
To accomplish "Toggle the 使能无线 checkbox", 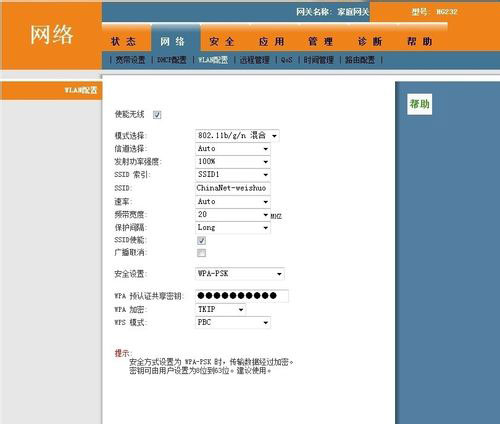I will [157, 115].
